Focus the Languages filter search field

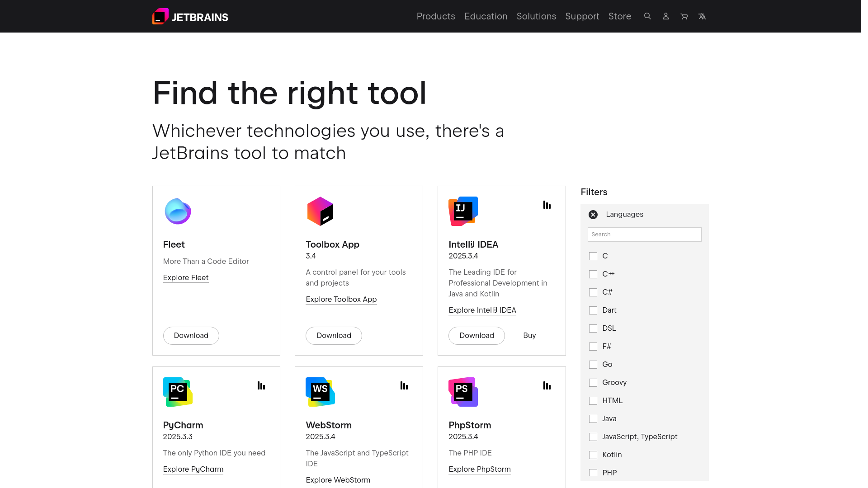[644, 235]
